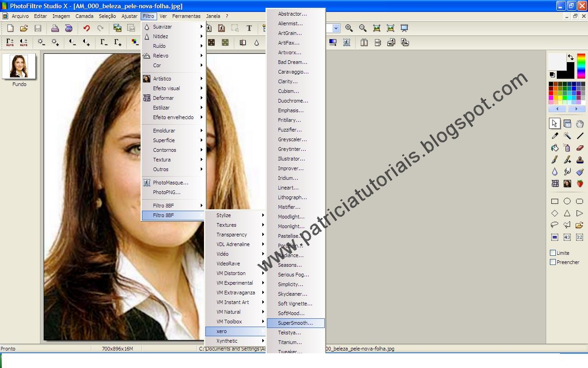Open the Camada menu

coord(85,16)
